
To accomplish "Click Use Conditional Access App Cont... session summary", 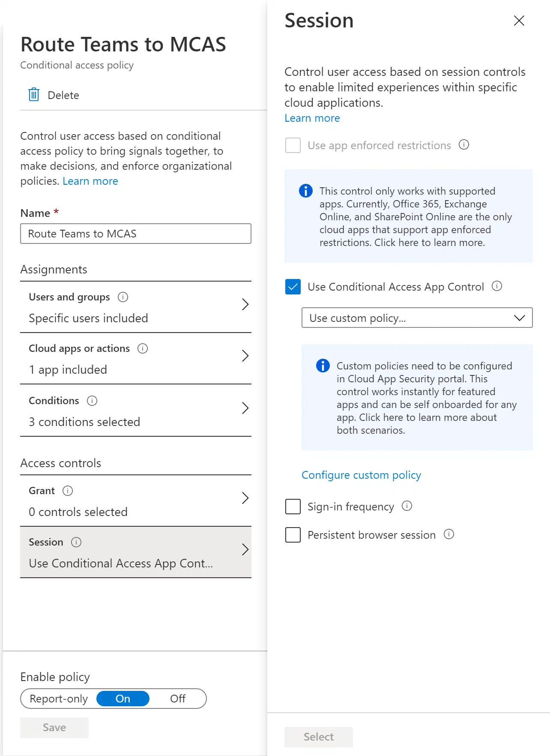I will click(x=121, y=563).
